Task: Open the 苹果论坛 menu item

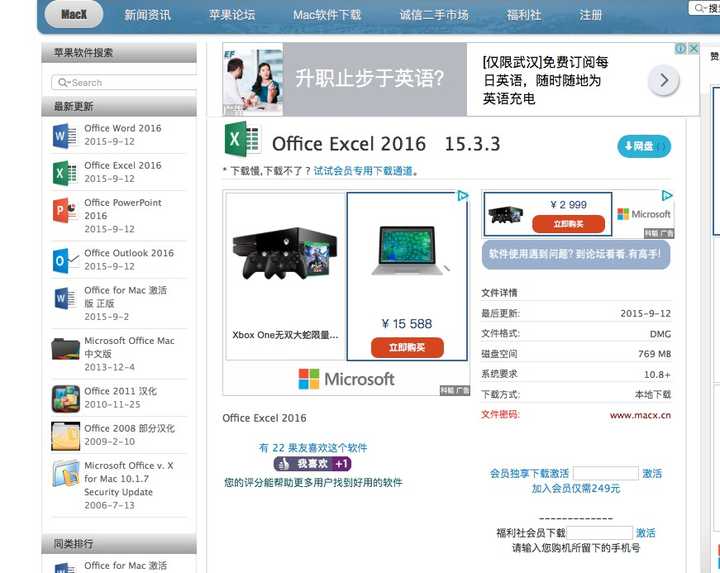Action: (x=232, y=15)
